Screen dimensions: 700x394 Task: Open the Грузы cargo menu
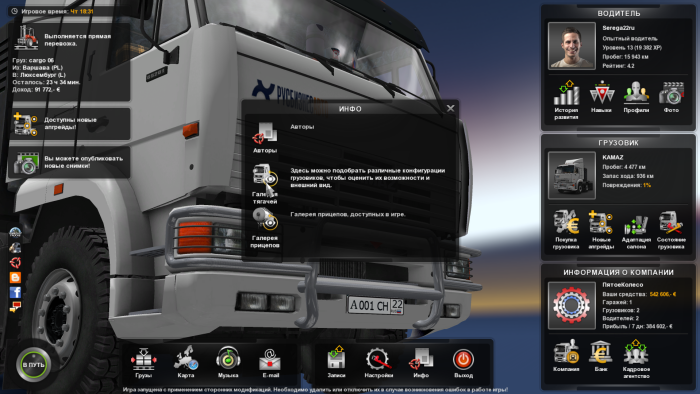[144, 362]
